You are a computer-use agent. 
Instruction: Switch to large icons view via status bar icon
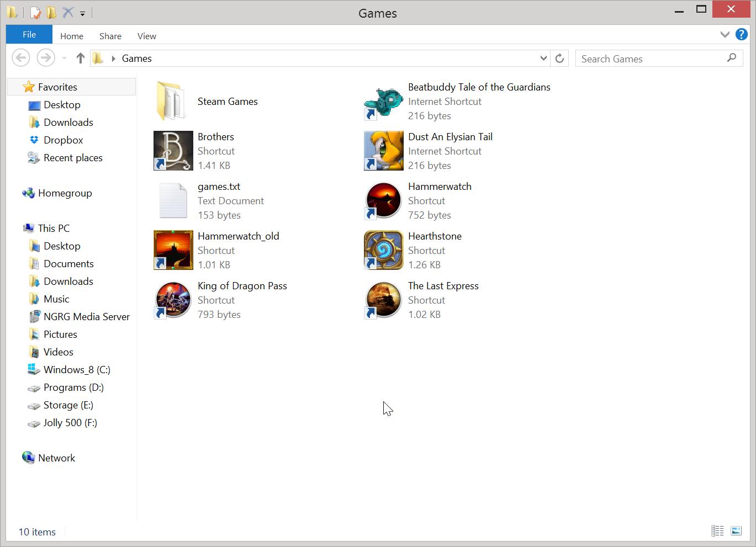pos(736,530)
